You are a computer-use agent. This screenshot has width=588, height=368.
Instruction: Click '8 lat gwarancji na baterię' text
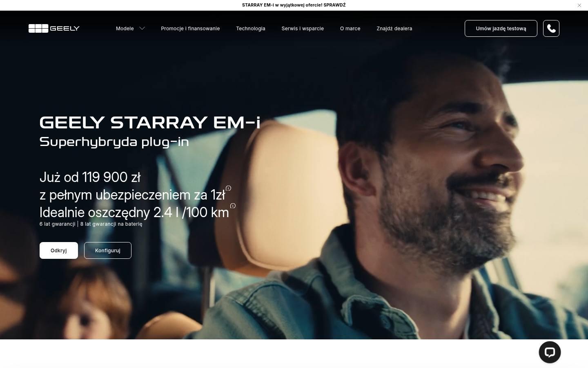(x=111, y=224)
